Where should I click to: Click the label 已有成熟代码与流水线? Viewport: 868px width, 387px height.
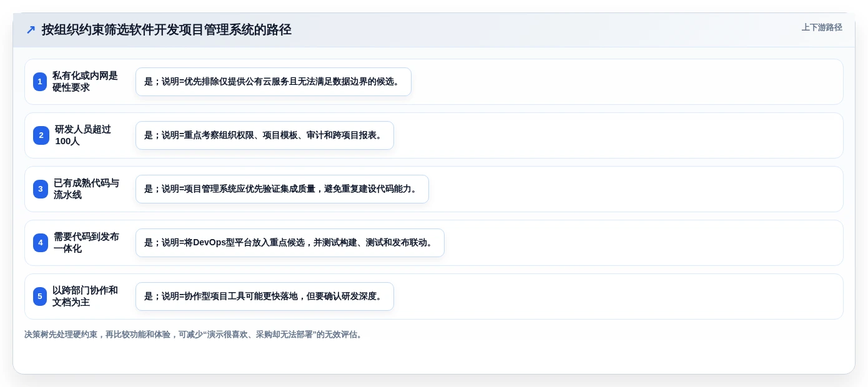[x=86, y=189]
